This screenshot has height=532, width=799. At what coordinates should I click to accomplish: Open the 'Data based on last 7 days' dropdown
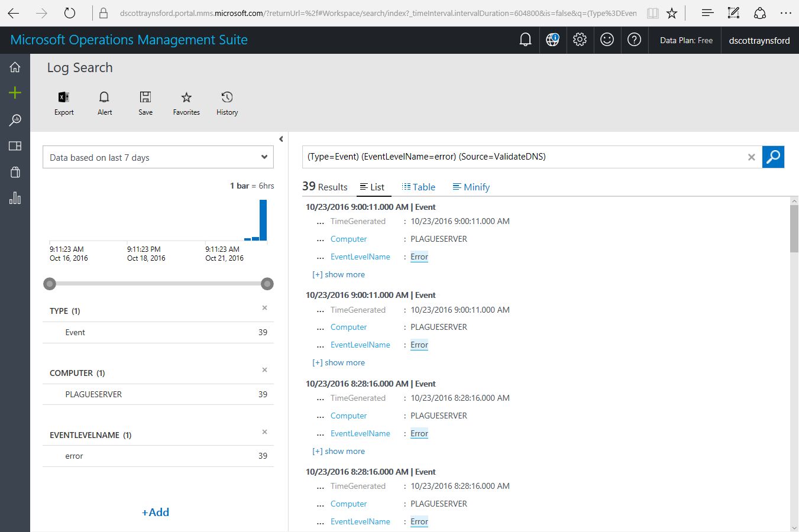coord(158,157)
